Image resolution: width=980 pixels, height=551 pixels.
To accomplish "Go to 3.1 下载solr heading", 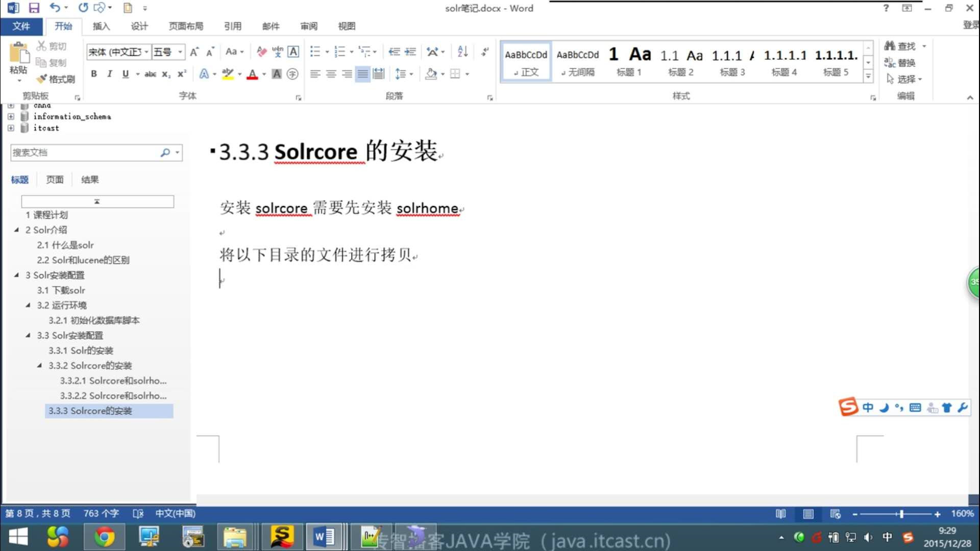I will point(61,290).
